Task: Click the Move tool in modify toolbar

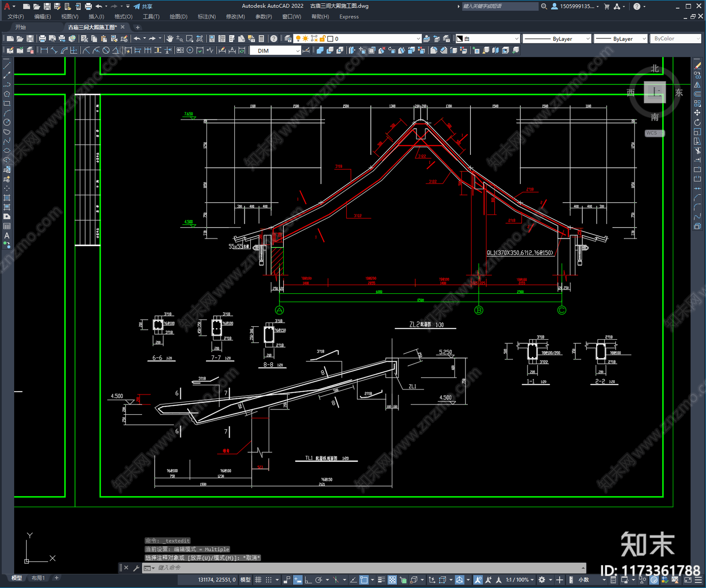Action: tap(697, 113)
